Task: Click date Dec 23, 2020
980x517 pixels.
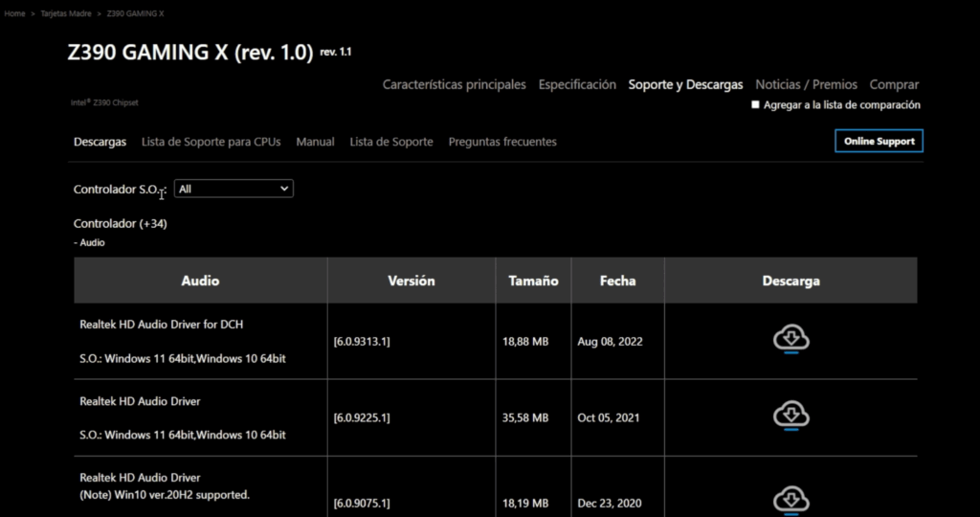Action: click(610, 504)
